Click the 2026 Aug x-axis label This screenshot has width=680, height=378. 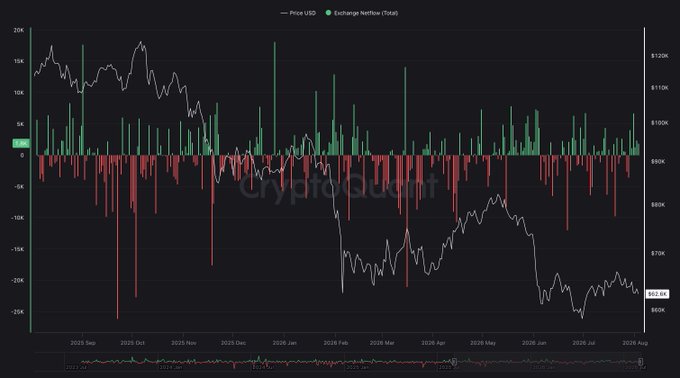(x=635, y=343)
